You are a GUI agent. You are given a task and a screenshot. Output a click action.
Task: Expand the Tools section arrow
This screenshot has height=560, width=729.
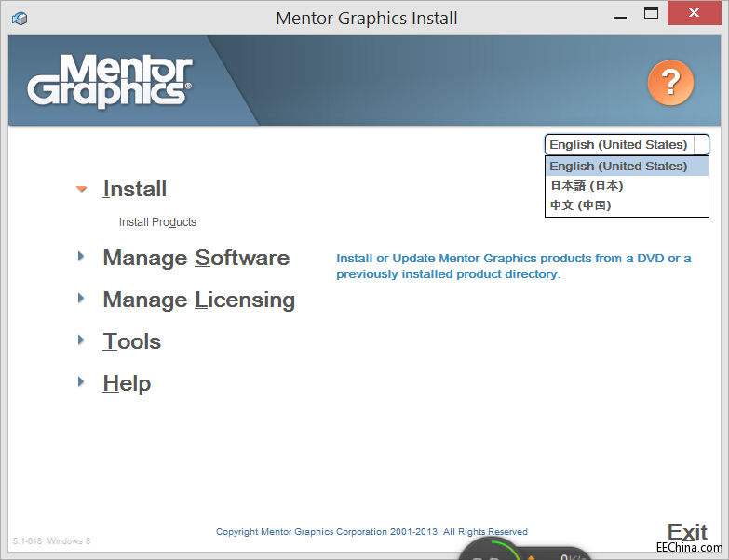81,340
